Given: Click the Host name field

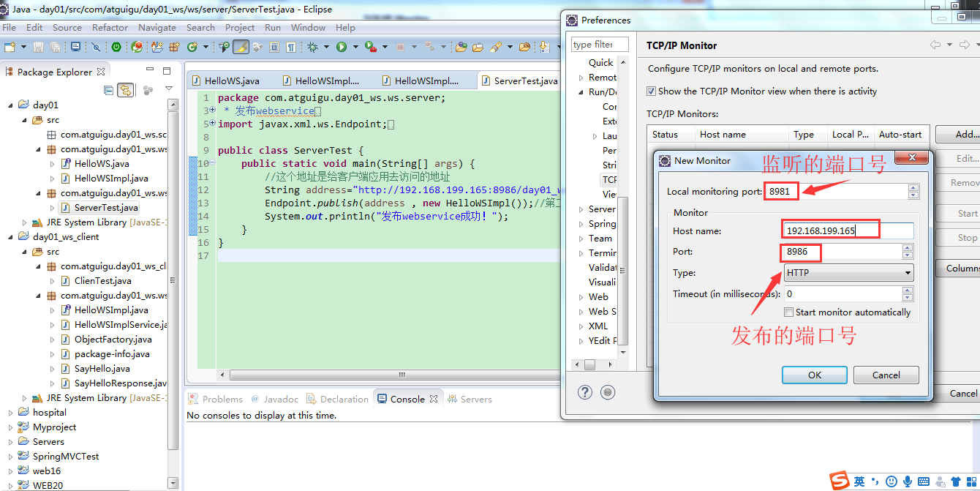Looking at the screenshot, I should click(x=848, y=230).
